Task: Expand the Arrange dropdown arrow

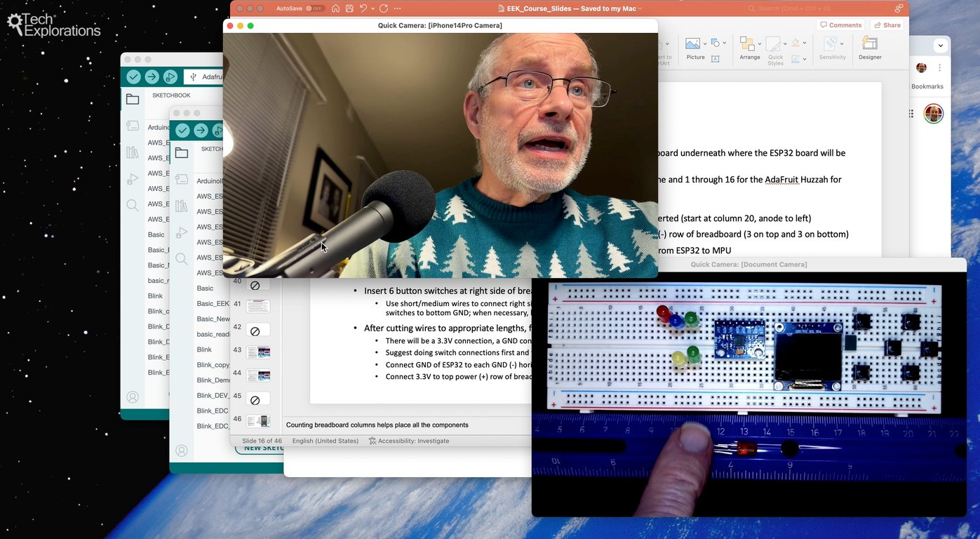Action: (758, 44)
